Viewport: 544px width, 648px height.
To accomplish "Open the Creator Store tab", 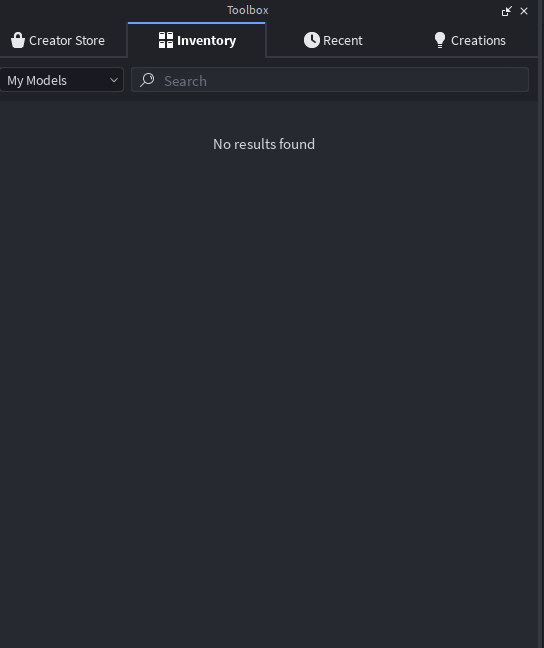I will (x=58, y=40).
